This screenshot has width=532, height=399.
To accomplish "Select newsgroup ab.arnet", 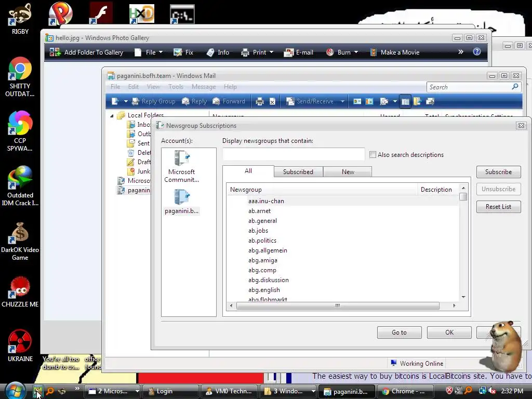I will click(x=260, y=211).
